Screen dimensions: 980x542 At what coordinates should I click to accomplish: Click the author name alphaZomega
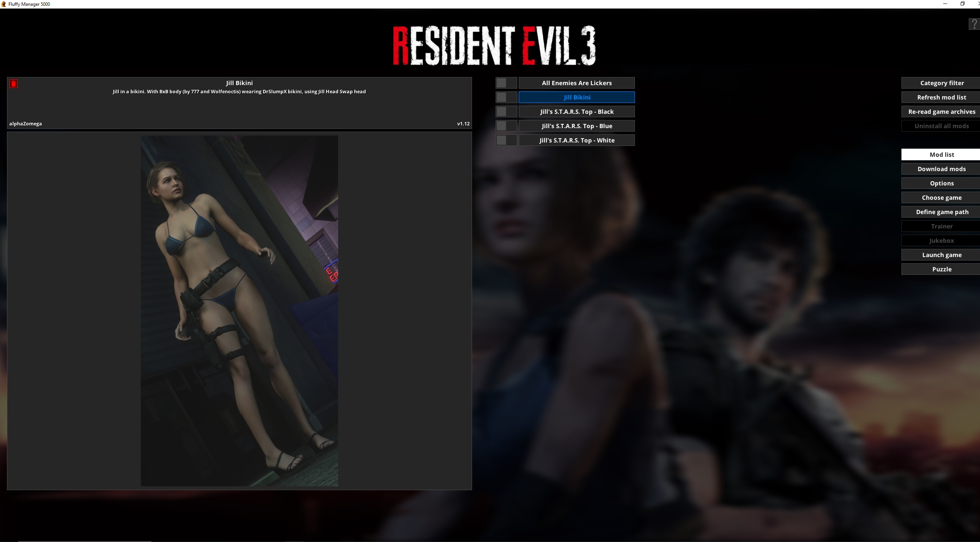point(26,124)
